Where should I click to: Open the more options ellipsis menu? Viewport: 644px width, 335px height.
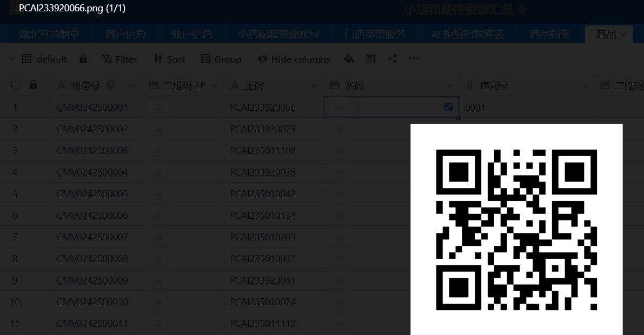[414, 59]
